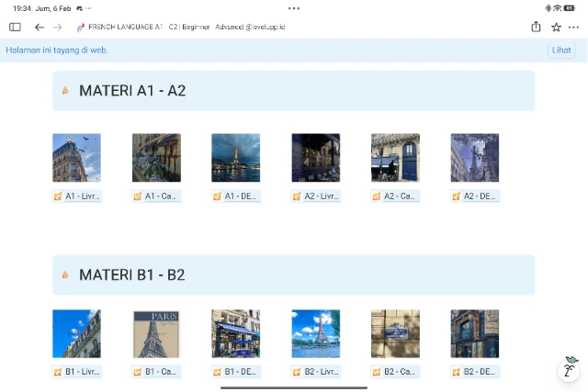Favorite this page with the star icon
This screenshot has height=392, width=588.
[x=556, y=28]
